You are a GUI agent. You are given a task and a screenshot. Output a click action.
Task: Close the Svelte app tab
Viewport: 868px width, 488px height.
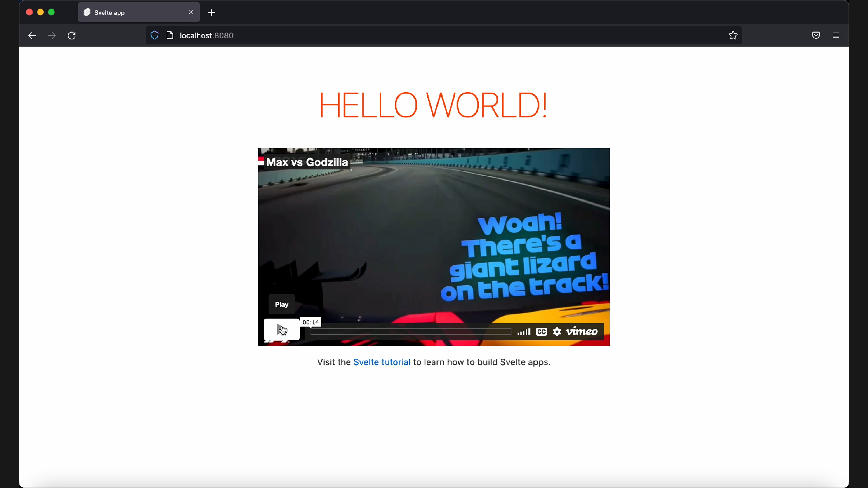[x=191, y=12]
